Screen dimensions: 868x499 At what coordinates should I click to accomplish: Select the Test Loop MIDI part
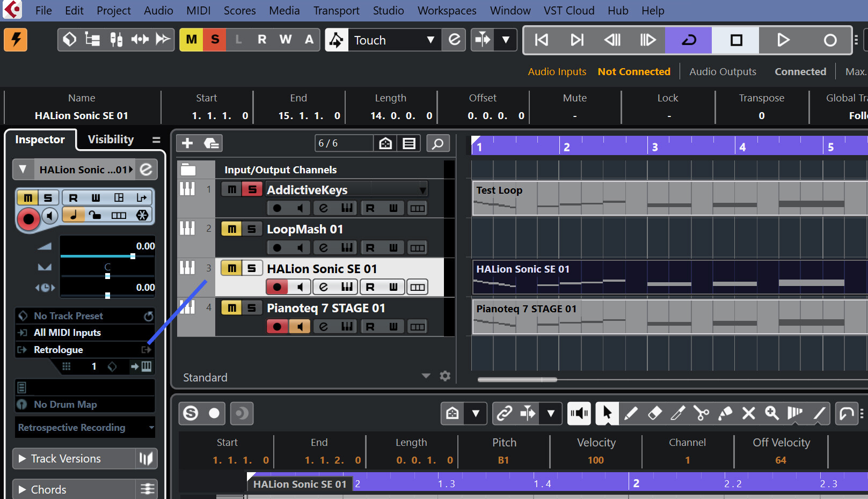tap(669, 198)
